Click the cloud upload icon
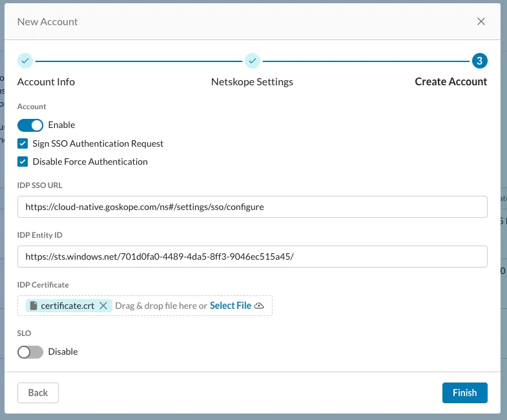Image resolution: width=507 pixels, height=420 pixels. point(260,306)
